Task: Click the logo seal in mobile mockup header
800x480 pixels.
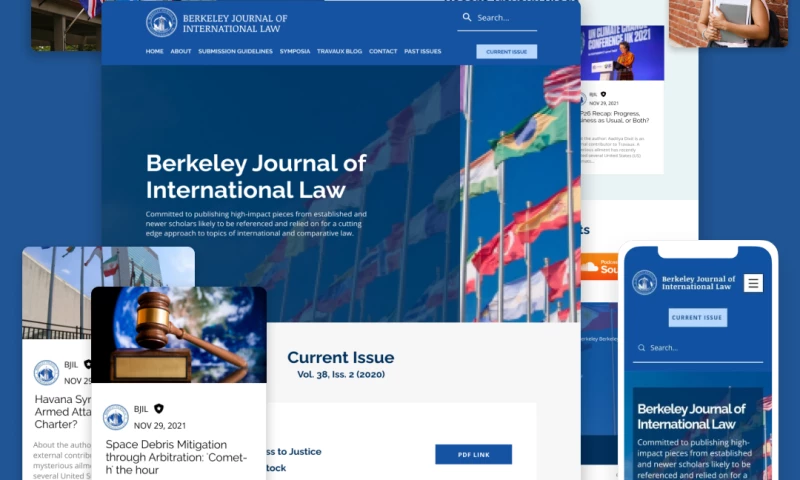Action: coord(644,282)
